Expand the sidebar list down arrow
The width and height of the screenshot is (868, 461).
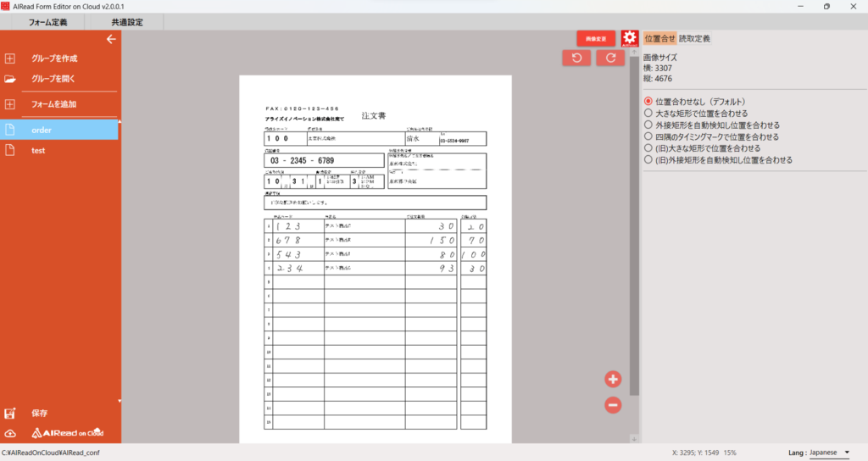coord(120,401)
